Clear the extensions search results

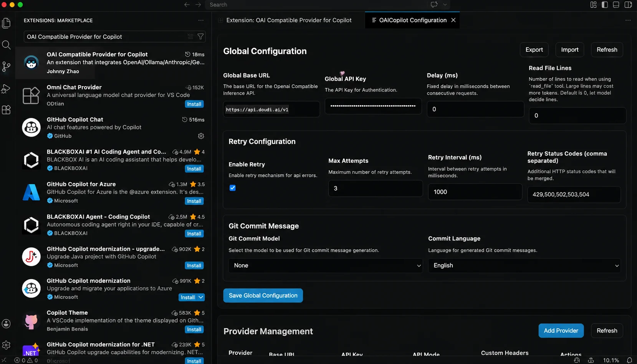[190, 36]
